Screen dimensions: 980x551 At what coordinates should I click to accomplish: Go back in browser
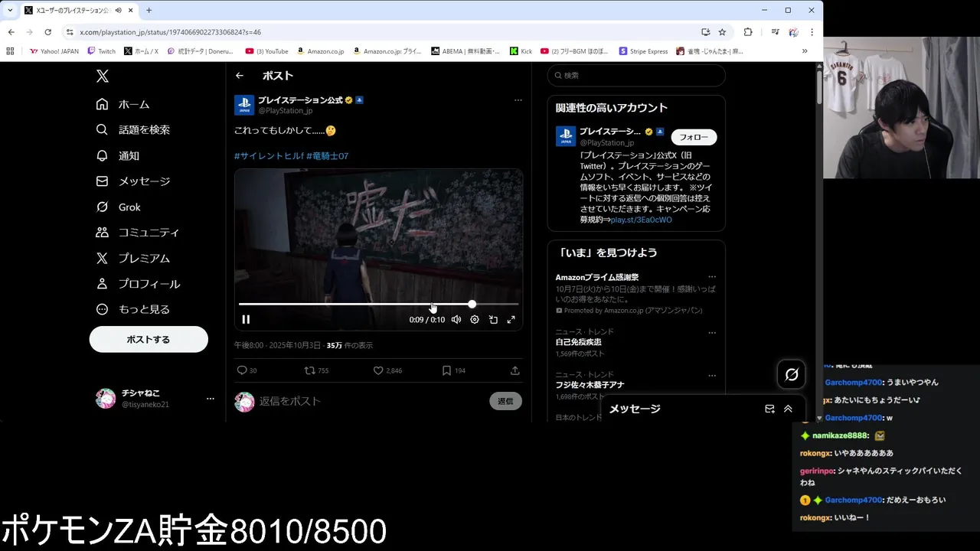coord(11,32)
